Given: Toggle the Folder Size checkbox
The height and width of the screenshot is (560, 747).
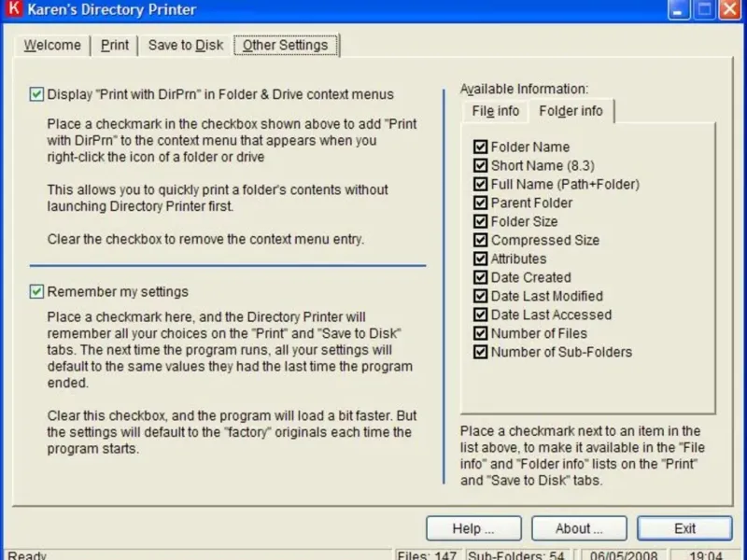Looking at the screenshot, I should pos(480,221).
